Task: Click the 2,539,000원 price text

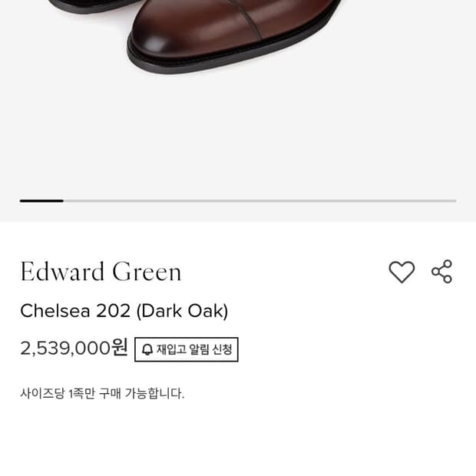Action: (74, 349)
